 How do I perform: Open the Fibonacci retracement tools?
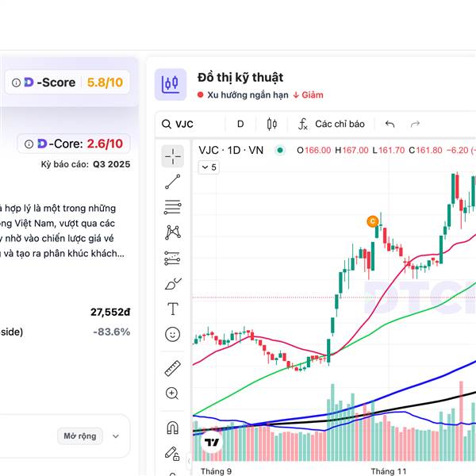point(172,207)
